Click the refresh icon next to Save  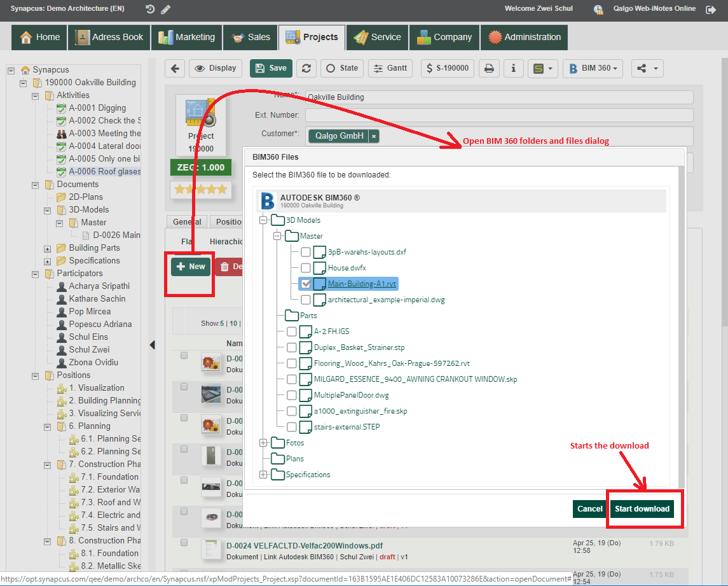[307, 69]
